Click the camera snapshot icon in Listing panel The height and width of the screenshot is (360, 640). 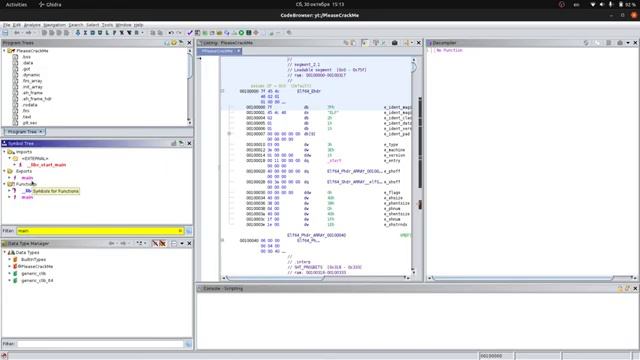[x=394, y=42]
